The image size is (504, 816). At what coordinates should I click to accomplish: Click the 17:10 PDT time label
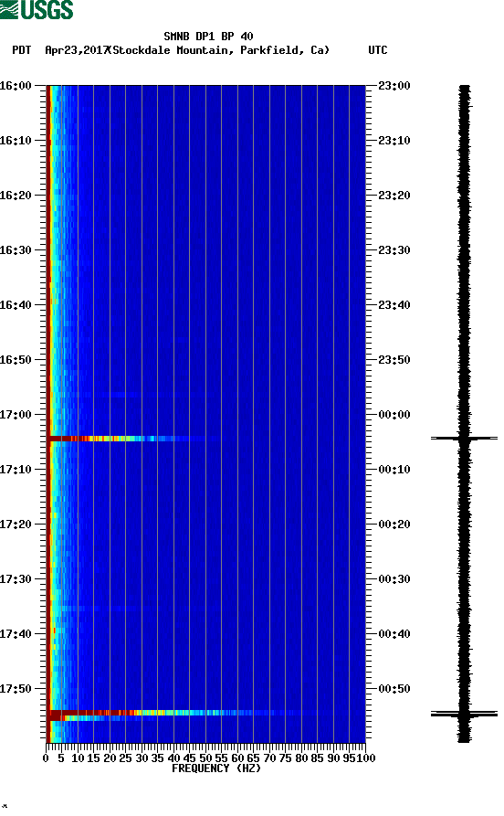click(16, 470)
